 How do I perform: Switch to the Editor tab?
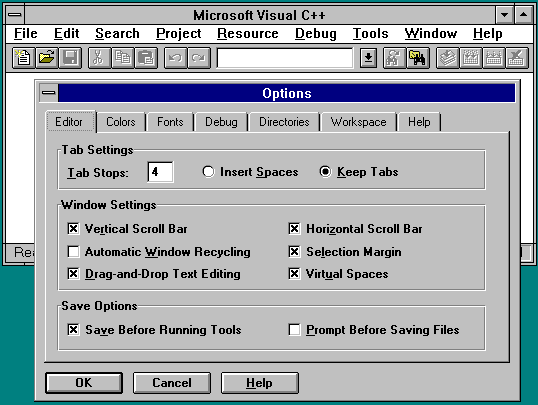point(71,122)
